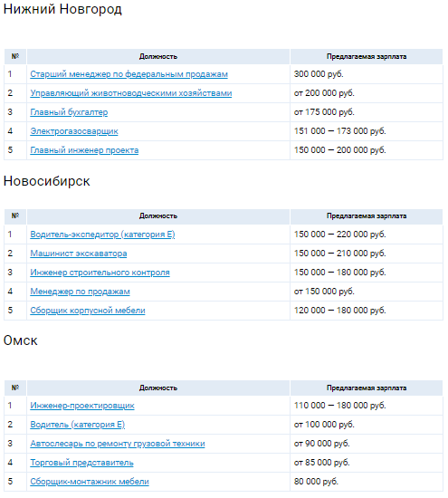Click the 'от 90 000 руб.' salary cell

point(367,444)
